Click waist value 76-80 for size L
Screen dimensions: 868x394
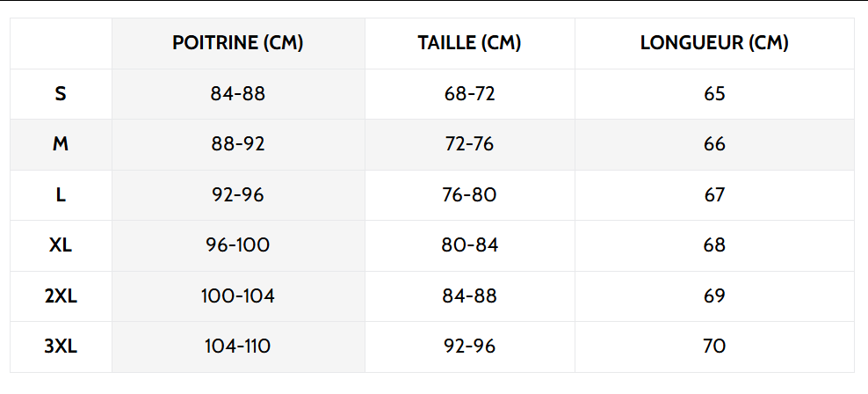pos(469,194)
